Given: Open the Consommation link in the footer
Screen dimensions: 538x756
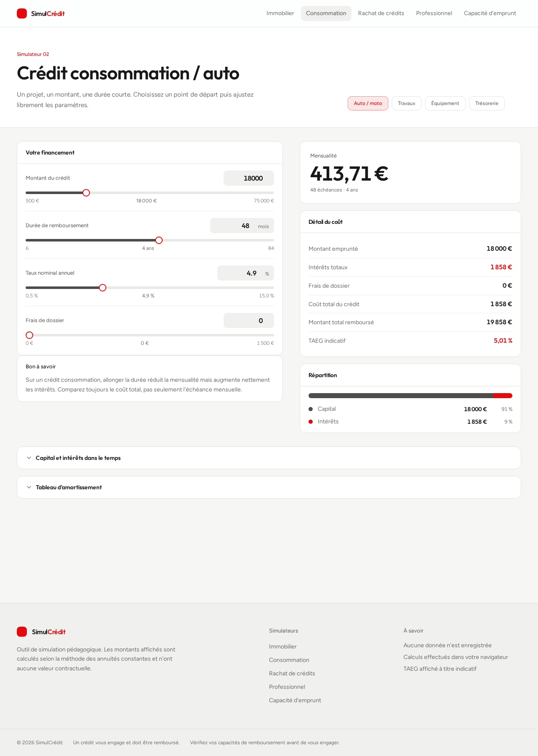Looking at the screenshot, I should pos(289,660).
